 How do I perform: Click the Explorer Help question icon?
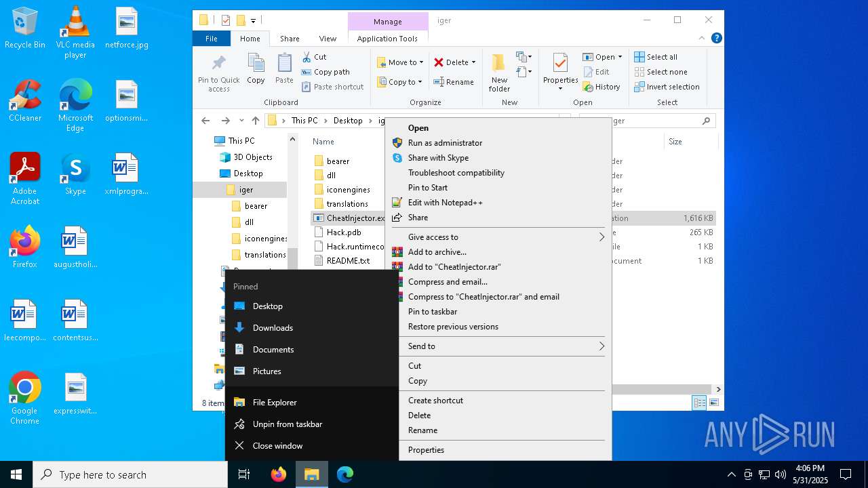(716, 39)
